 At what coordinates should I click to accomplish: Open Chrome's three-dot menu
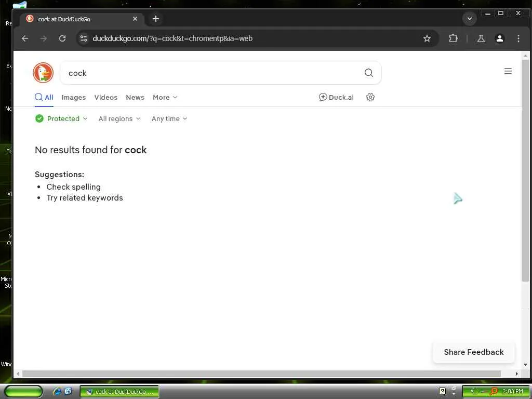(x=518, y=38)
